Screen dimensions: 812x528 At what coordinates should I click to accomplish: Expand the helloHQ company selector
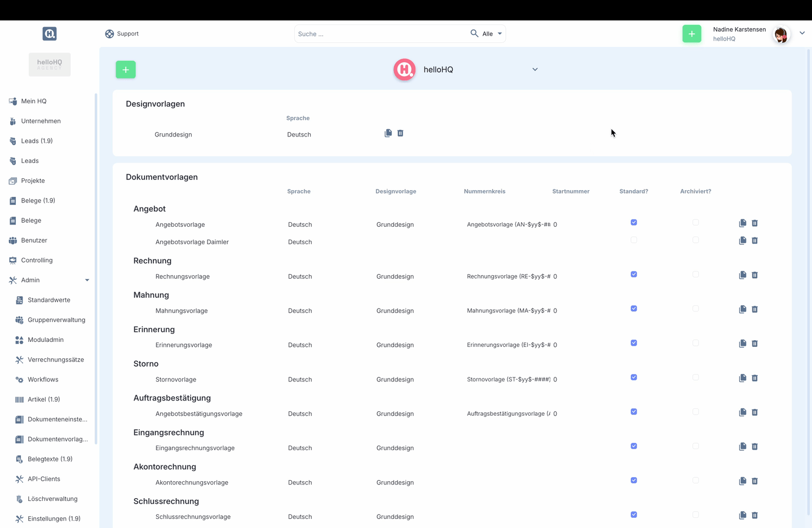tap(535, 69)
